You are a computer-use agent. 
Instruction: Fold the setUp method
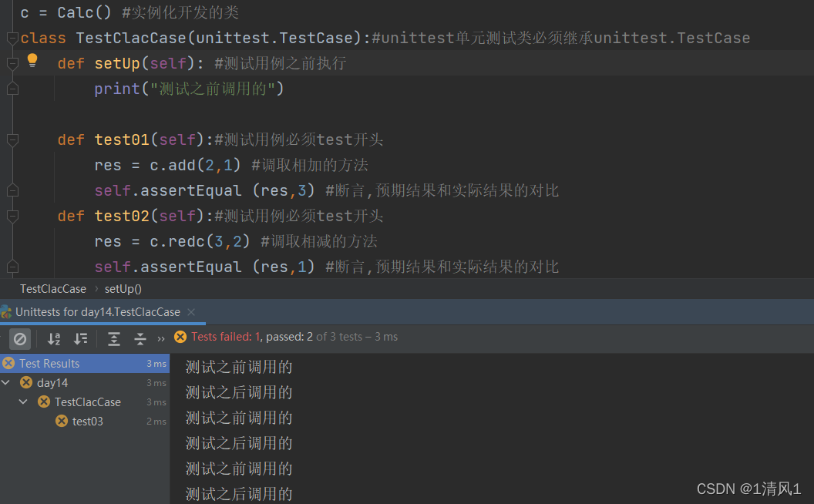[12, 63]
